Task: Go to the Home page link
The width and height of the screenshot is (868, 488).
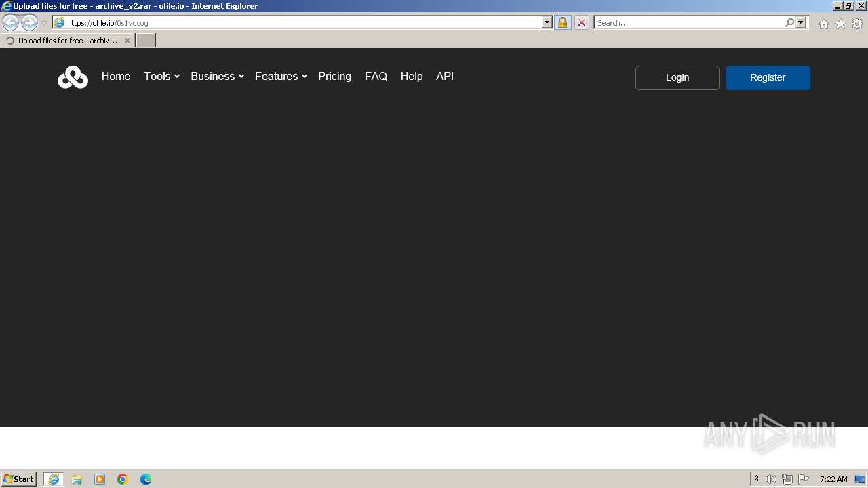Action: [x=116, y=77]
